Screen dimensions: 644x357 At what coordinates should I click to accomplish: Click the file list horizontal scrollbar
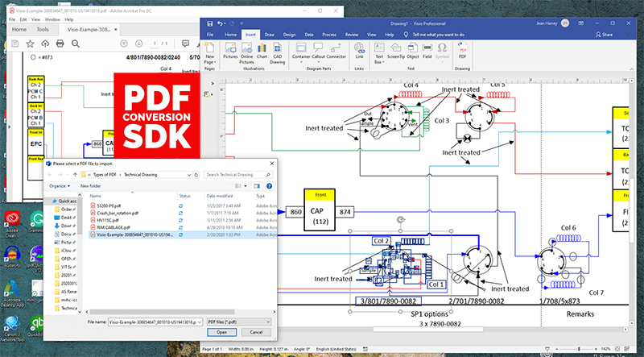(162, 312)
